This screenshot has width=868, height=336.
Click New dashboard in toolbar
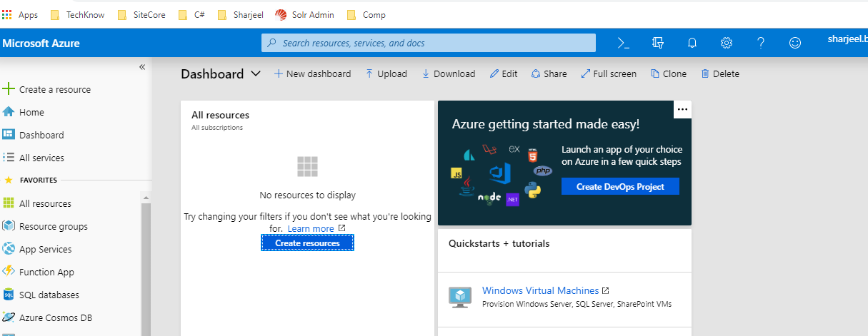[x=313, y=73]
